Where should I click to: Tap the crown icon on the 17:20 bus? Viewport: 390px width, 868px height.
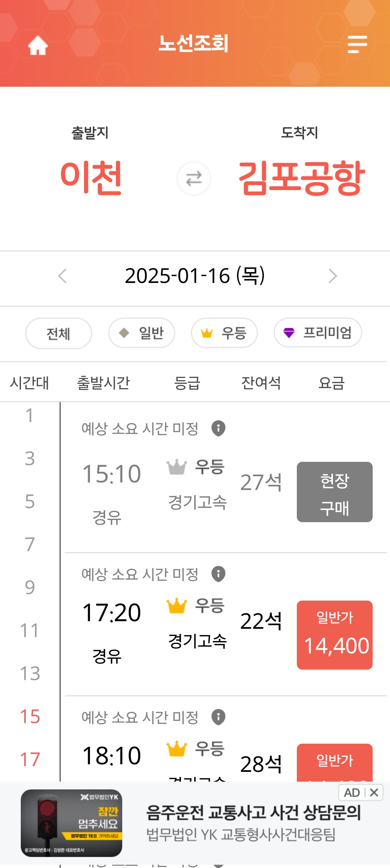[177, 606]
